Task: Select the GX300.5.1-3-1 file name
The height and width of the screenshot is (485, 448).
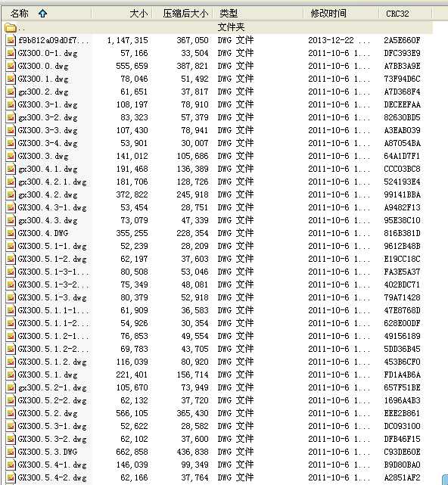Action: (x=53, y=272)
